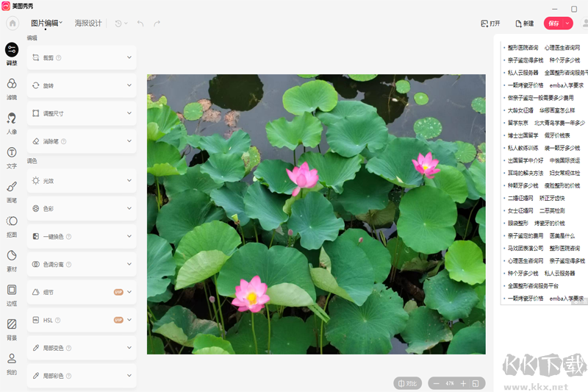Zoom in with the plus button
This screenshot has height=392, width=588.
tap(464, 383)
